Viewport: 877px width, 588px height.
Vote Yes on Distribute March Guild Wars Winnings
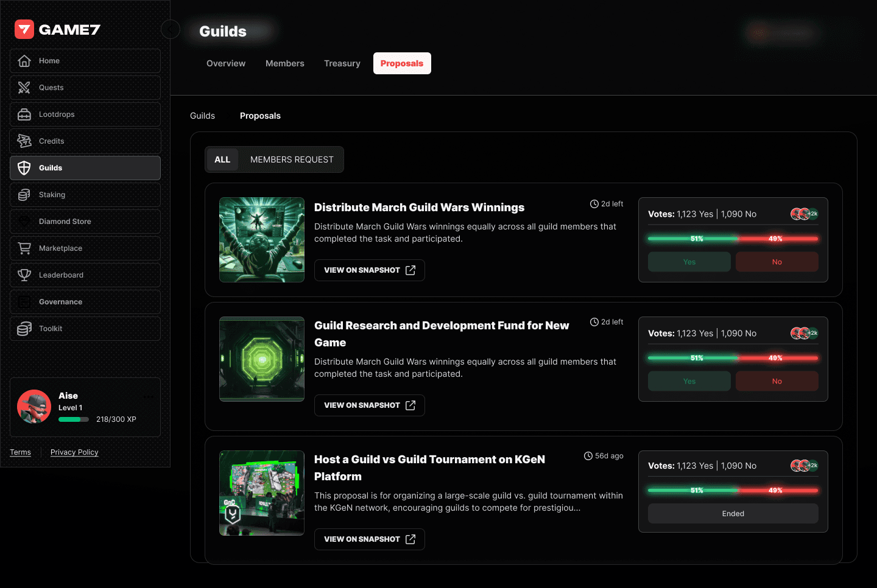689,262
